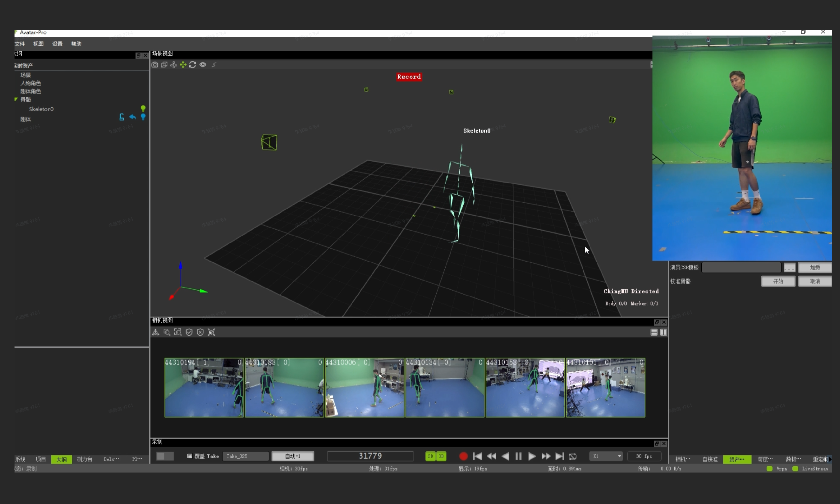Select the green move arrows tool

pos(183,64)
